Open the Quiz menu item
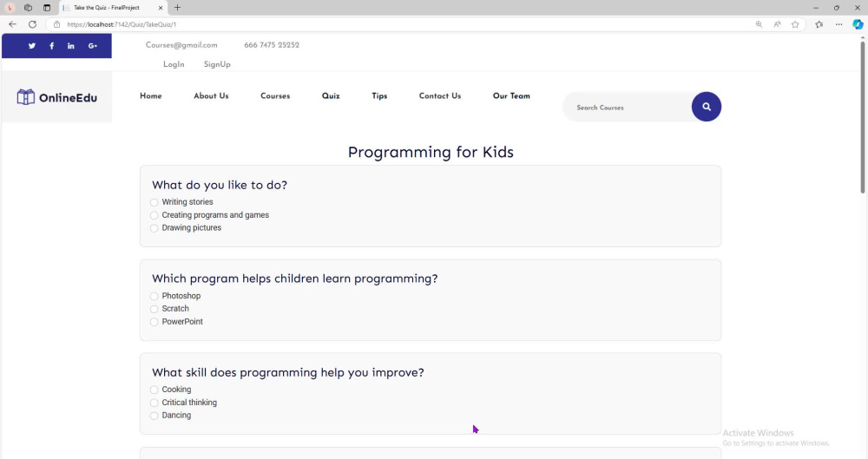 coord(331,95)
